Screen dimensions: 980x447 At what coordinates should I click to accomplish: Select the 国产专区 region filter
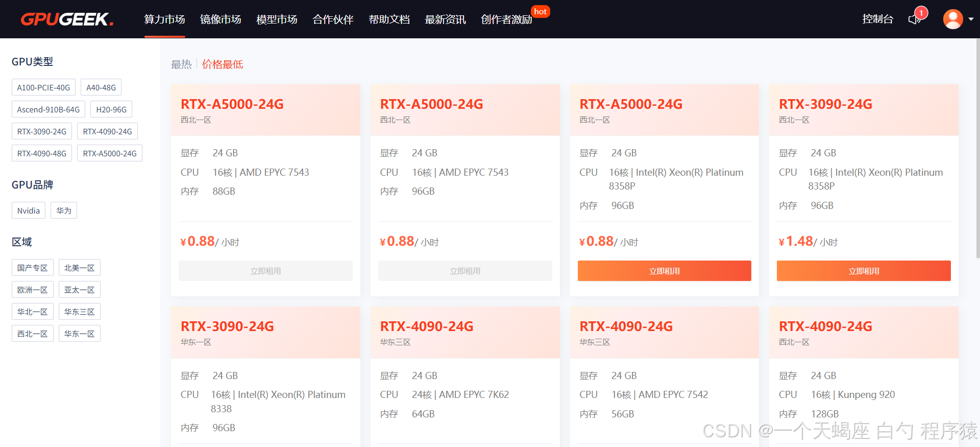pyautogui.click(x=33, y=268)
